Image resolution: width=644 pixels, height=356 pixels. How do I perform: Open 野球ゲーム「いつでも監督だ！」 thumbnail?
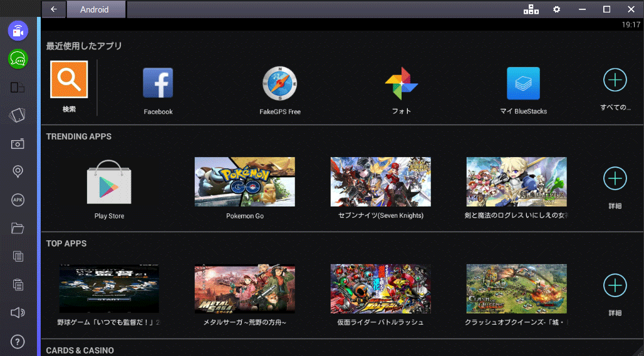pos(109,288)
